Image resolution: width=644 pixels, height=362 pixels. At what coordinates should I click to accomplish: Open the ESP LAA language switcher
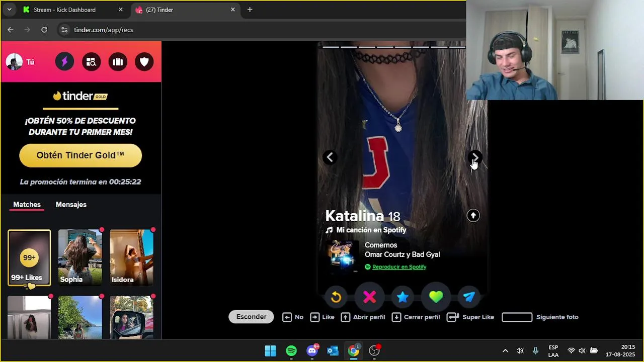[x=553, y=351]
